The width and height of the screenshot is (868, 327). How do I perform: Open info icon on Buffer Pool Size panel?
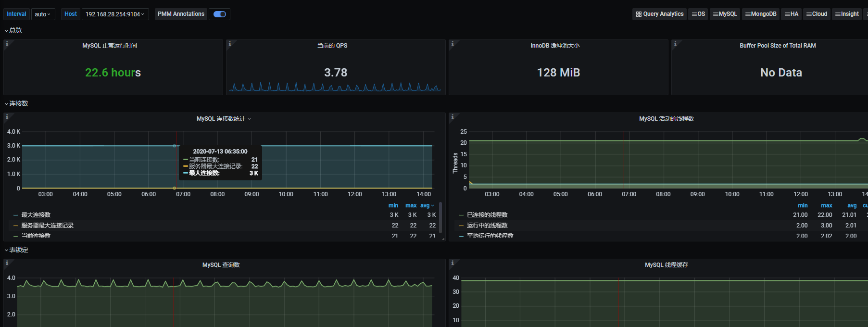coord(675,44)
